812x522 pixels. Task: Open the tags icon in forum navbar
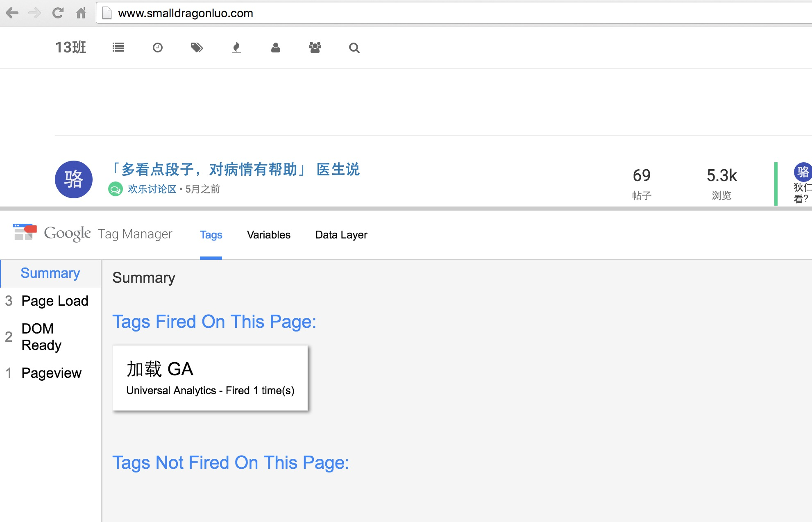tap(197, 48)
